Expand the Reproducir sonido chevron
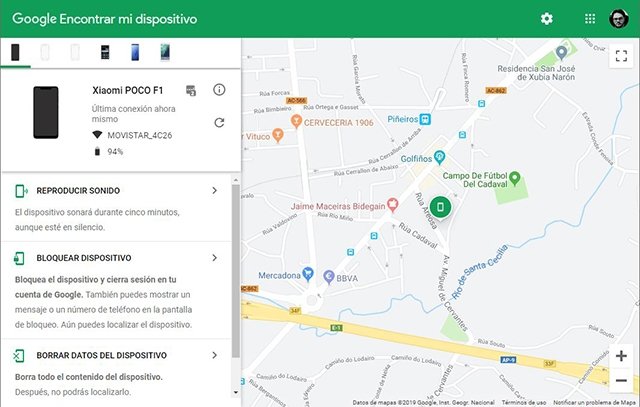 tap(215, 190)
